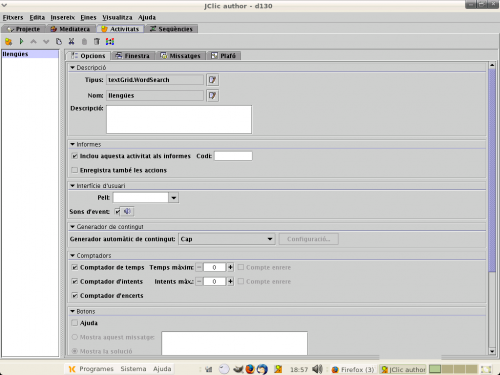Select 'Mostra aquest missatge' radio option
Screen dimensions: 500x375
point(75,337)
